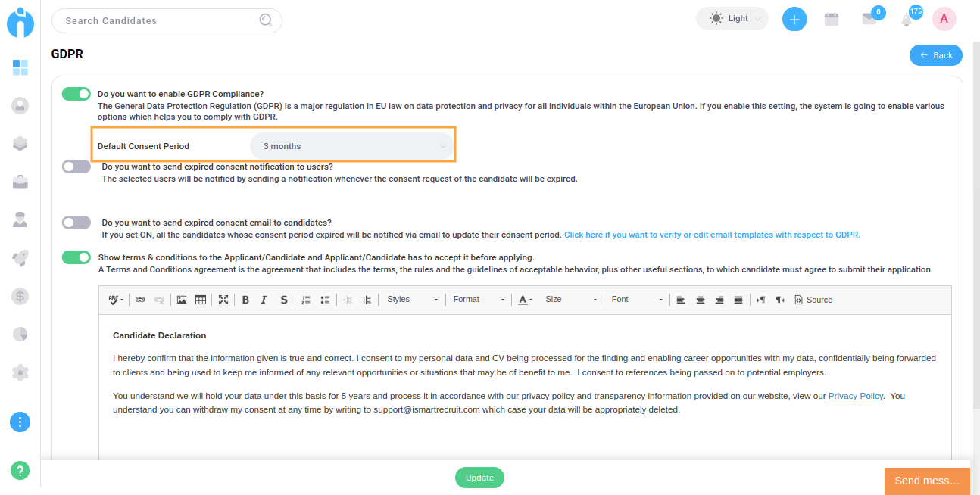Open the notifications bell
This screenshot has height=495, width=980.
coord(907,20)
